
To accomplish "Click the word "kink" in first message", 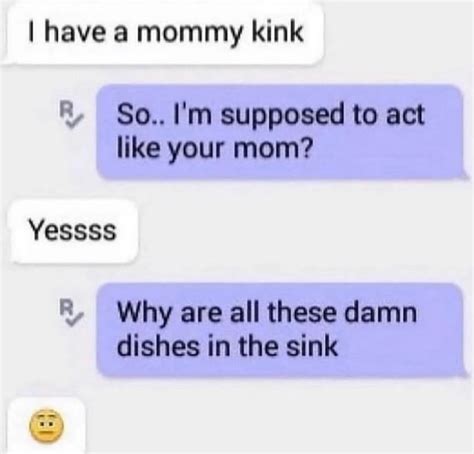I will click(278, 32).
